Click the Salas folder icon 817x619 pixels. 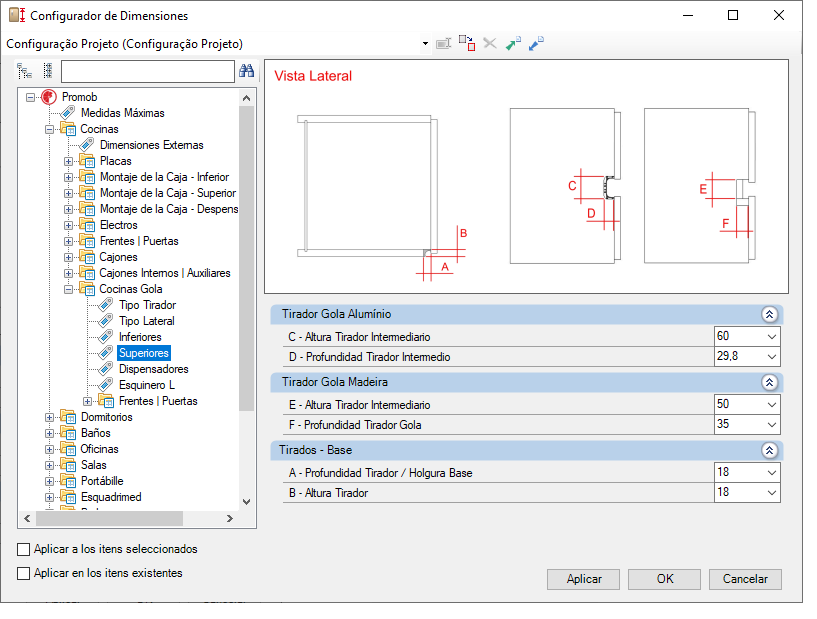68,465
